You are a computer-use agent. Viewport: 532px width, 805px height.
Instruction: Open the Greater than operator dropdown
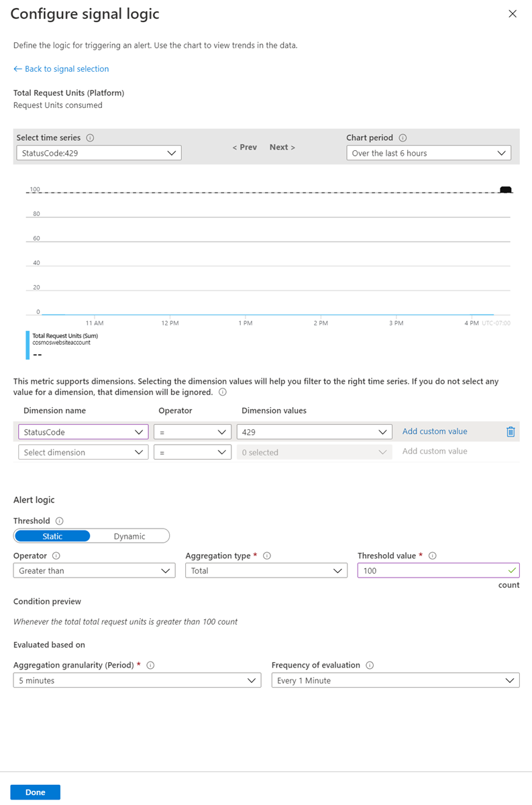(x=94, y=570)
